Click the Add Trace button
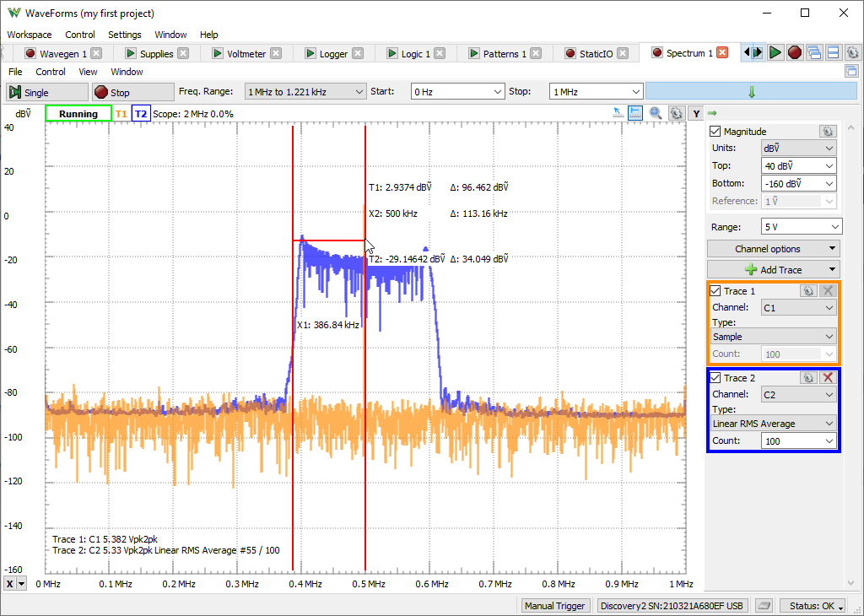 click(774, 269)
